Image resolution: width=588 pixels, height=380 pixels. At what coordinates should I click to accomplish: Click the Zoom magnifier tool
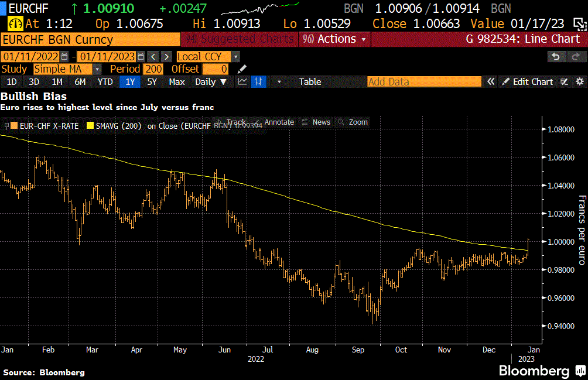point(353,122)
